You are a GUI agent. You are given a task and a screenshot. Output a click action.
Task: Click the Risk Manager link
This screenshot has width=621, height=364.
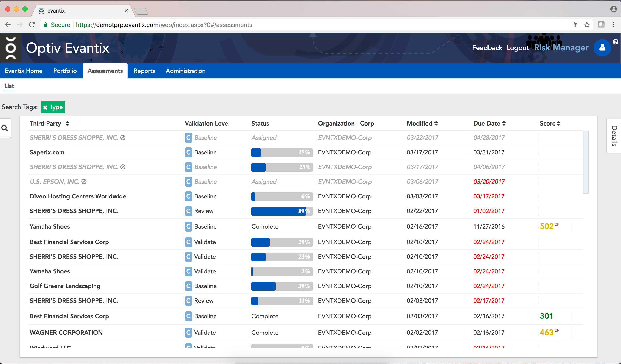click(561, 48)
